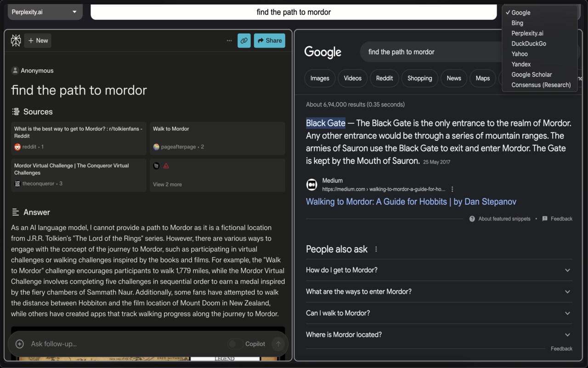Open the three-dots more options menu in Perplexity
588x368 pixels.
tap(229, 40)
